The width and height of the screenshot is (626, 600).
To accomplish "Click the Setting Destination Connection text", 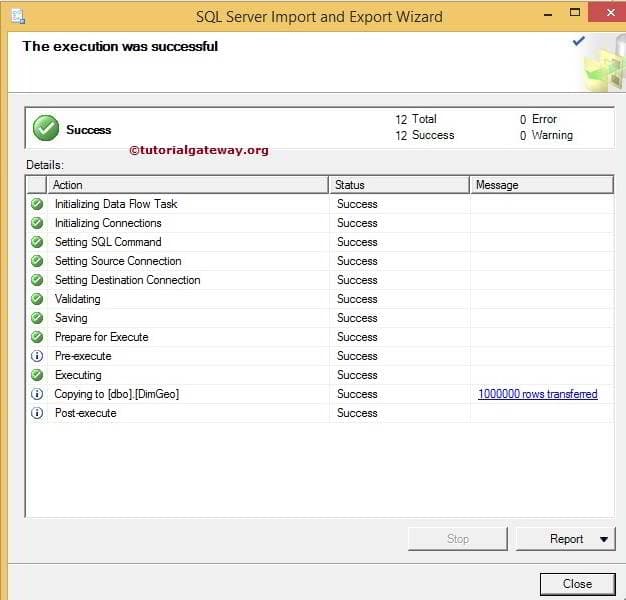I will (128, 280).
